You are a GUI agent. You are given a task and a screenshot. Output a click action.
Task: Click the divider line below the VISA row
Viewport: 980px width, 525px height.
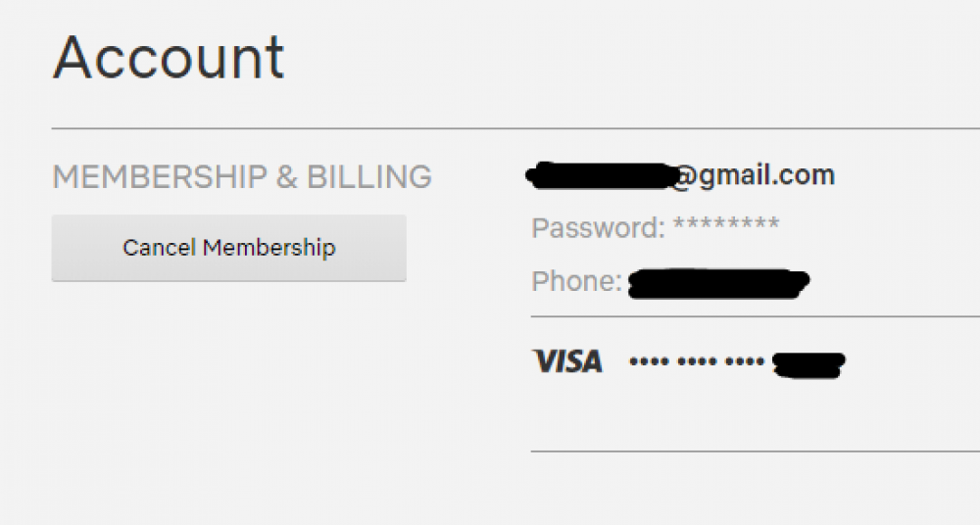click(x=755, y=451)
